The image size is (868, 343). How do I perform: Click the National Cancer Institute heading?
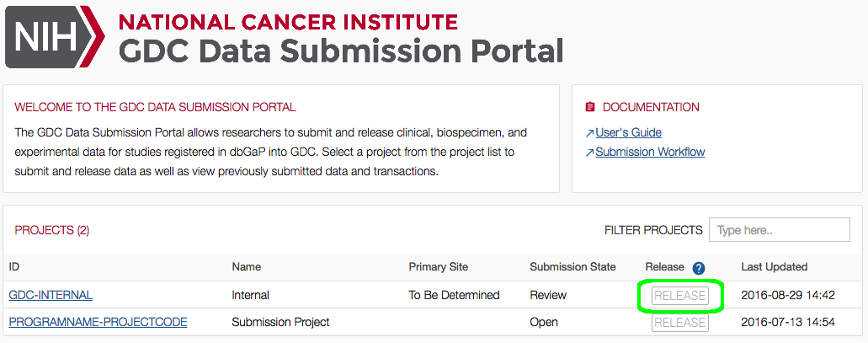pos(288,22)
